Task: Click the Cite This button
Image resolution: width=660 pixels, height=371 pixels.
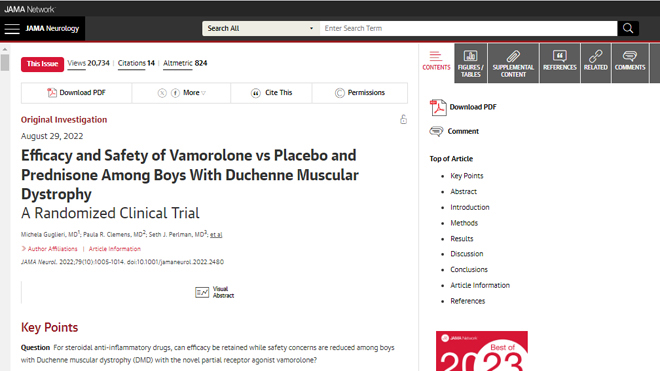Action: (x=271, y=93)
